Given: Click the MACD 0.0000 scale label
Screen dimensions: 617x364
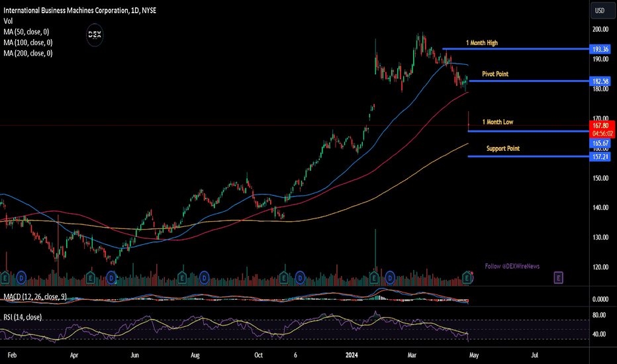Looking at the screenshot, I should coord(600,299).
